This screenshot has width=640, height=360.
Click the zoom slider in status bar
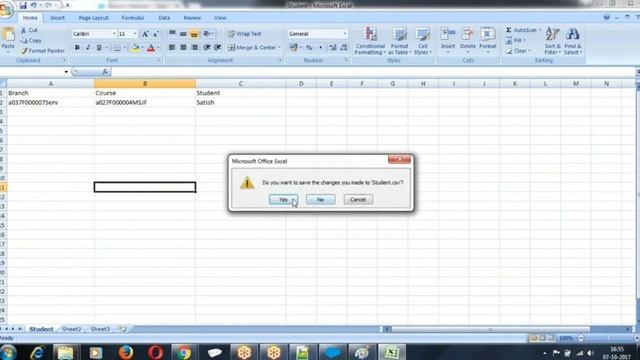608,338
